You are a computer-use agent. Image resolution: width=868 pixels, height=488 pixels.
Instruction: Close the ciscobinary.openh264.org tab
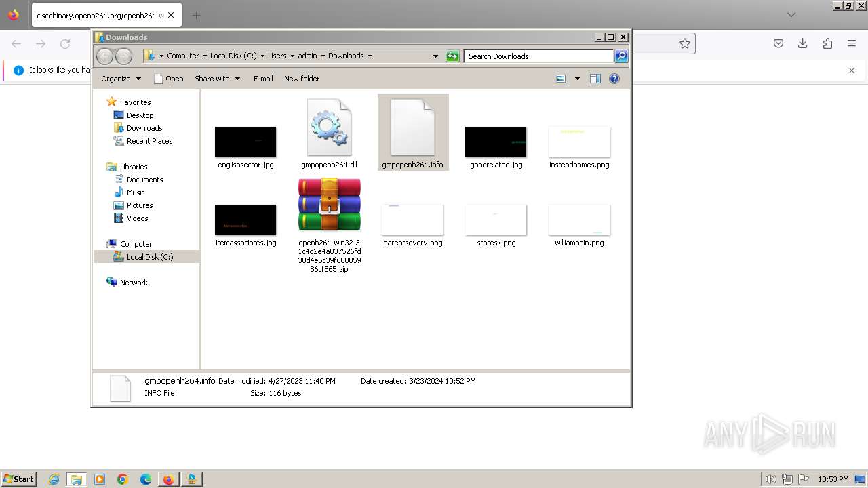pos(171,15)
